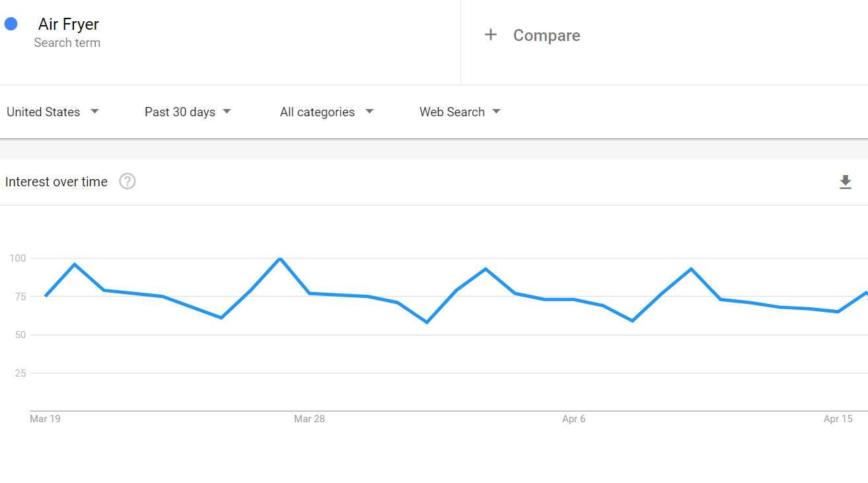Click the plus icon beside Compare
868x483 pixels.
coord(490,35)
